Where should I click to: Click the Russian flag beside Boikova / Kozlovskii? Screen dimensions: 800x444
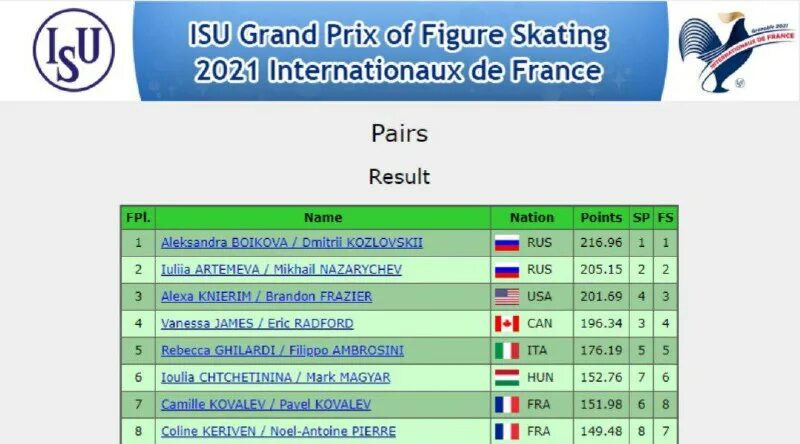[x=507, y=243]
